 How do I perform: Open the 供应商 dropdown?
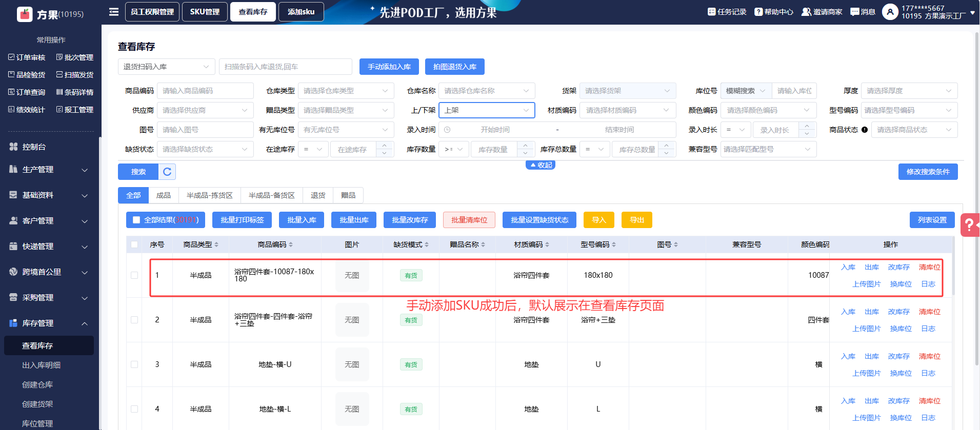205,110
